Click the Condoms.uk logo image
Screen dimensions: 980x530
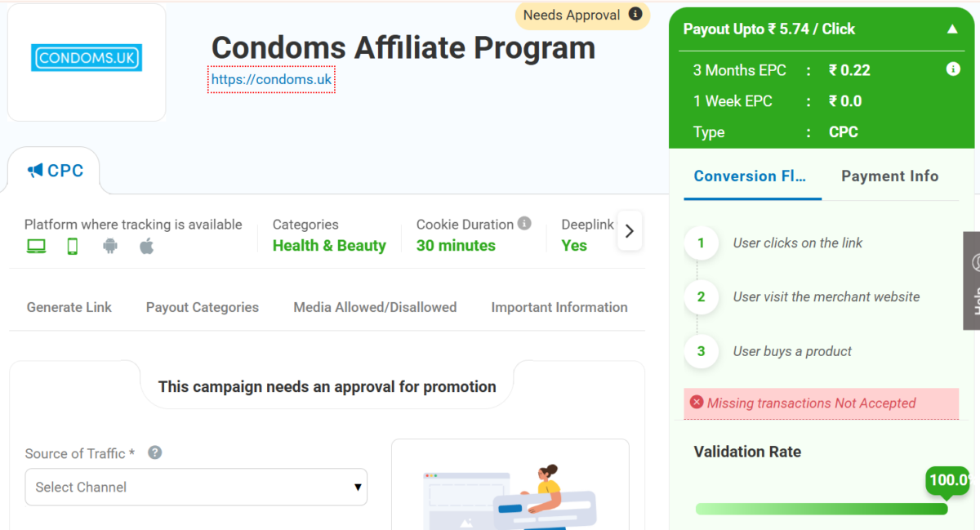87,59
